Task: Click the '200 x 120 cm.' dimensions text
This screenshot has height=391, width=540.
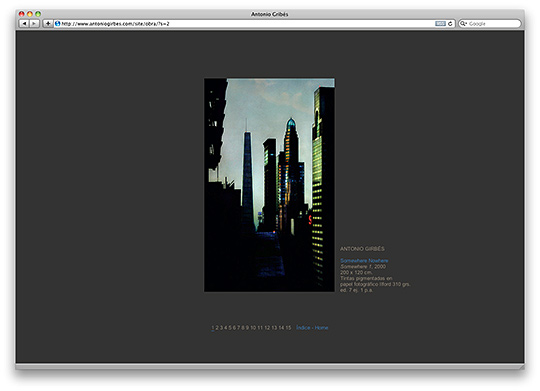Action: tap(356, 272)
